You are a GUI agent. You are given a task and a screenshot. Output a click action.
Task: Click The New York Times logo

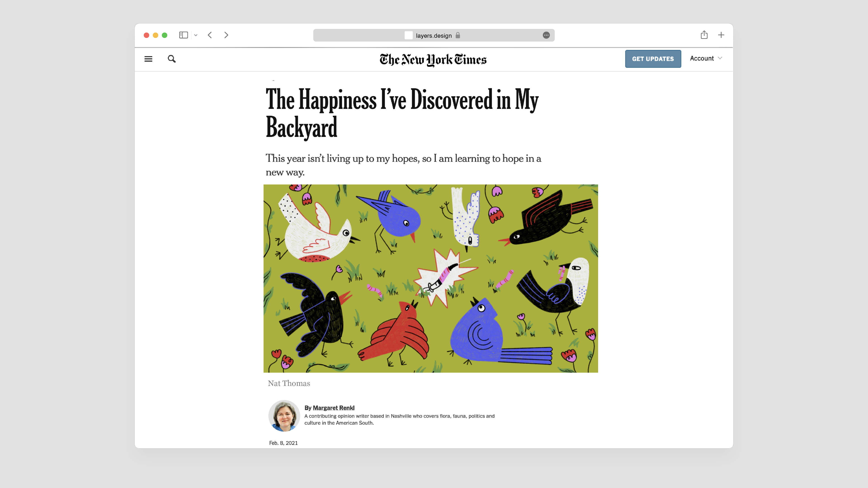pyautogui.click(x=433, y=60)
